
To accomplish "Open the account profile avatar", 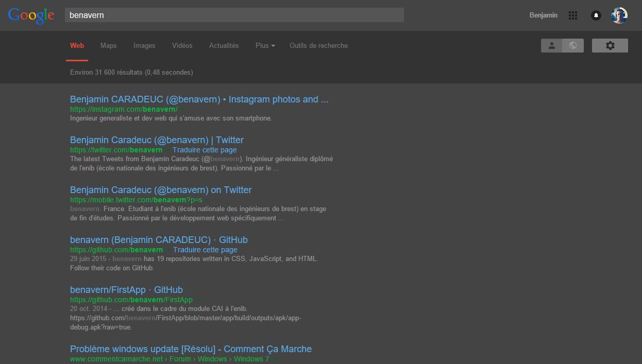I will point(619,15).
